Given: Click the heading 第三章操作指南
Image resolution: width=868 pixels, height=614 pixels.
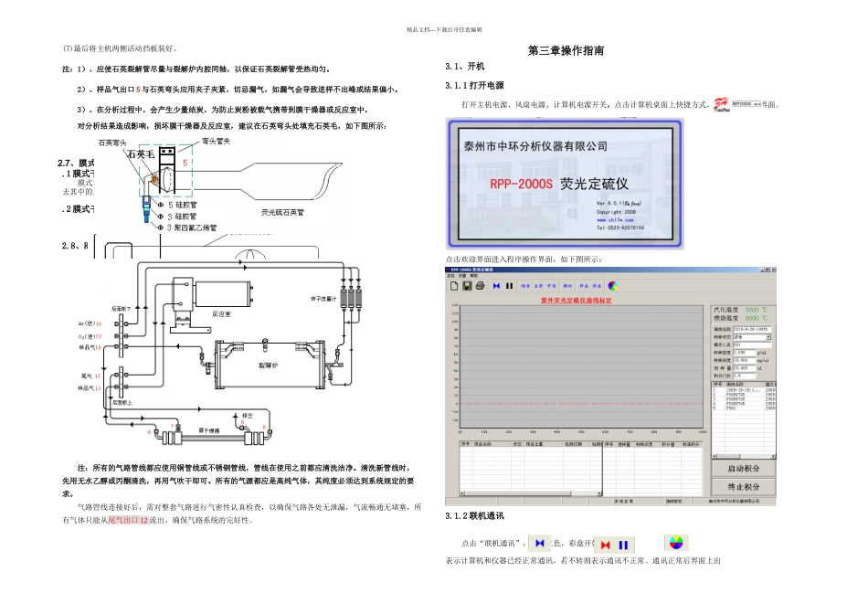Looking at the screenshot, I should coord(566,50).
